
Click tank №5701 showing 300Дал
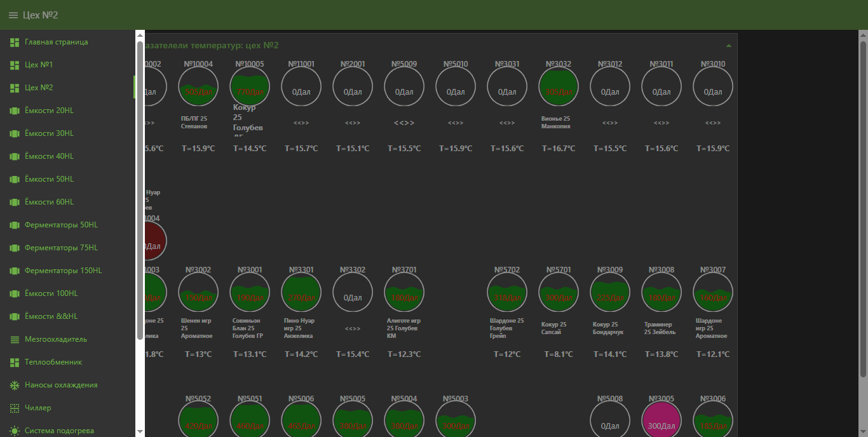558,293
